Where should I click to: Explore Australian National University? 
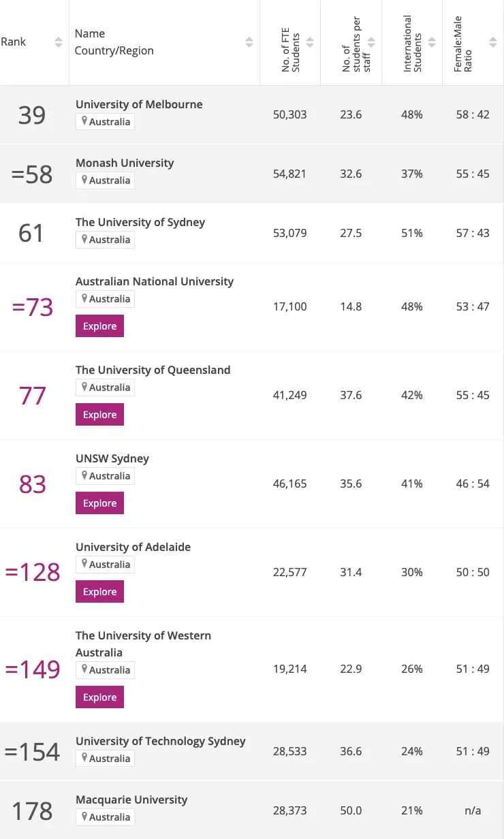click(99, 326)
